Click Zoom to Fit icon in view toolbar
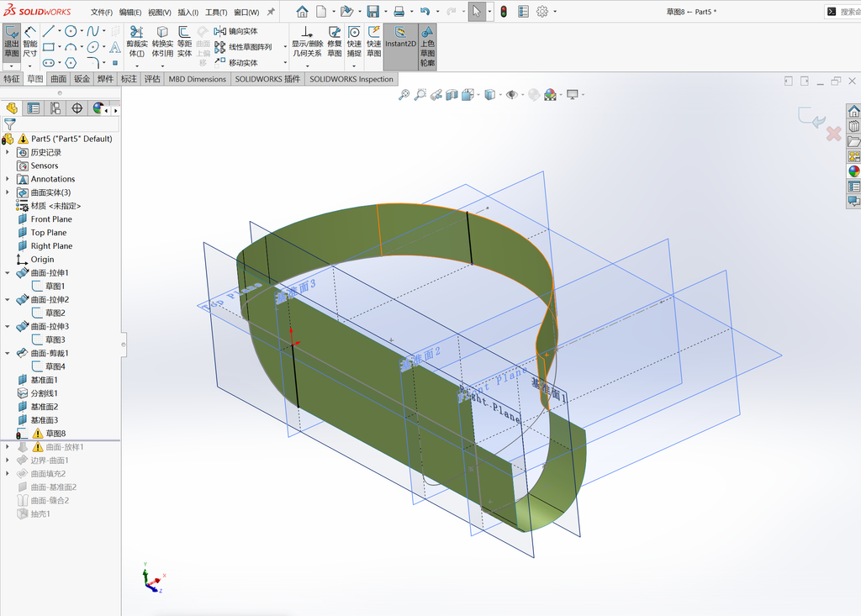This screenshot has width=861, height=616. click(x=404, y=95)
